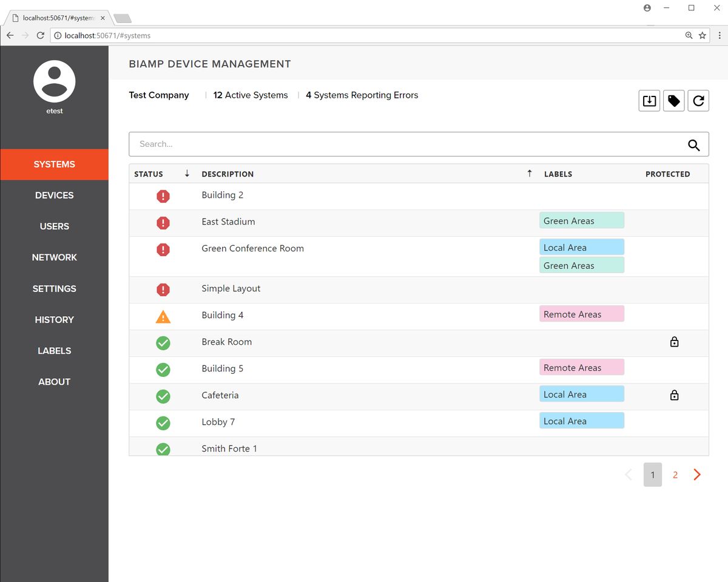
Task: Click the lock icon on the Cafeteria row
Action: pos(674,395)
